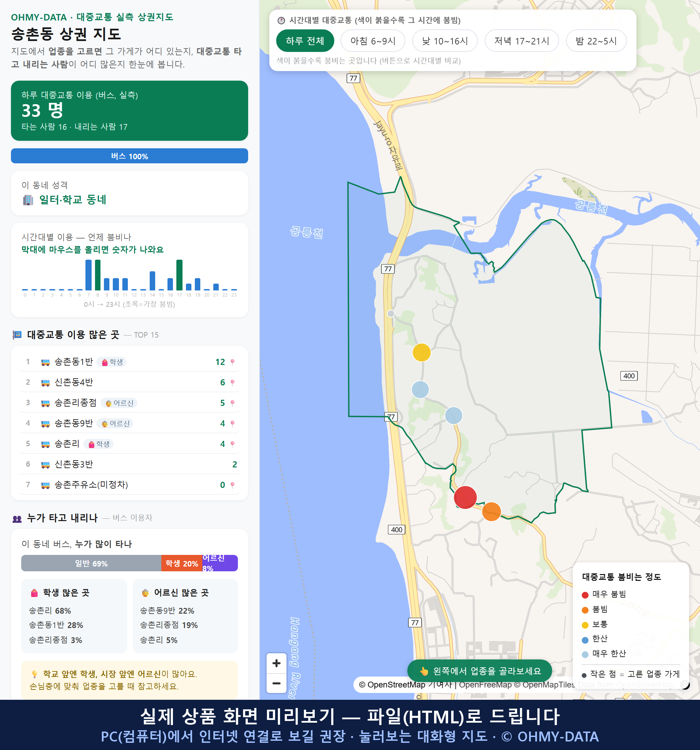Image resolution: width=700 pixels, height=750 pixels.
Task: Click the 학생 tag on 송촌동1반
Action: click(x=112, y=362)
